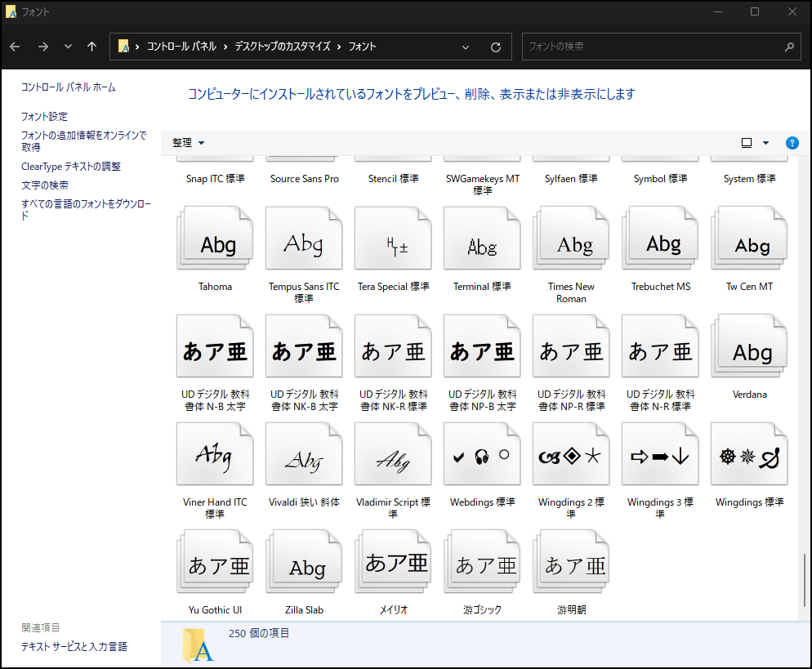Click the SWGamekeys MT 標準 label
The height and width of the screenshot is (669, 812).
483,185
